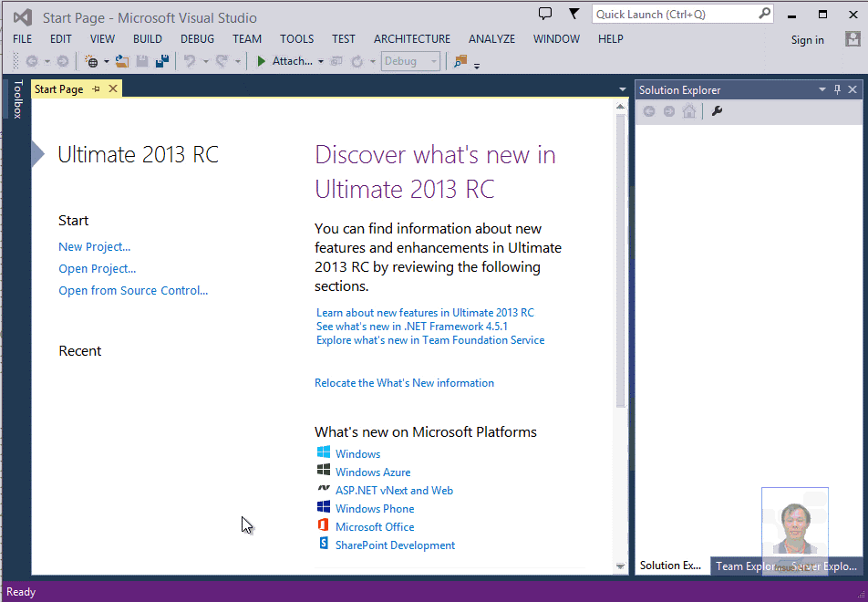Expand the Attach dropdown arrow

point(321,62)
